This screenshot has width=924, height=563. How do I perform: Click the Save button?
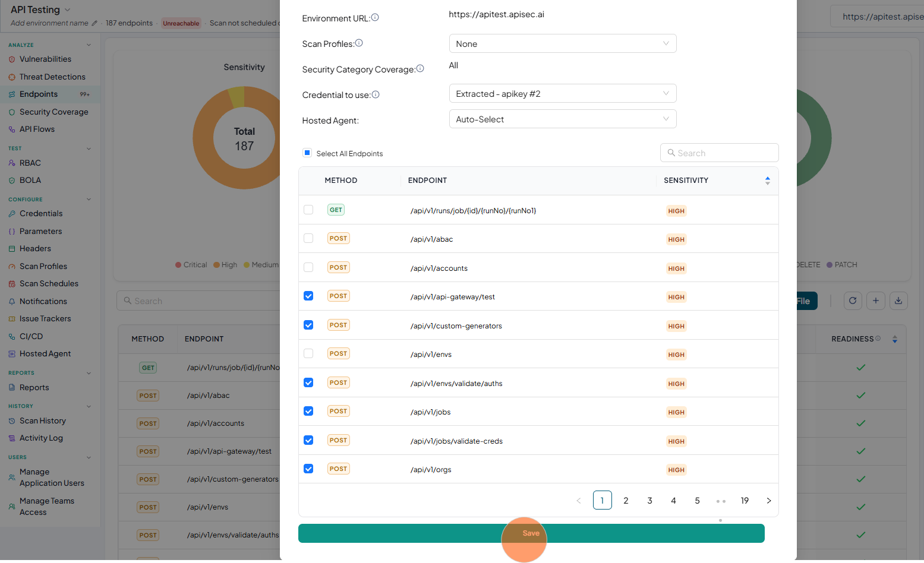(531, 533)
